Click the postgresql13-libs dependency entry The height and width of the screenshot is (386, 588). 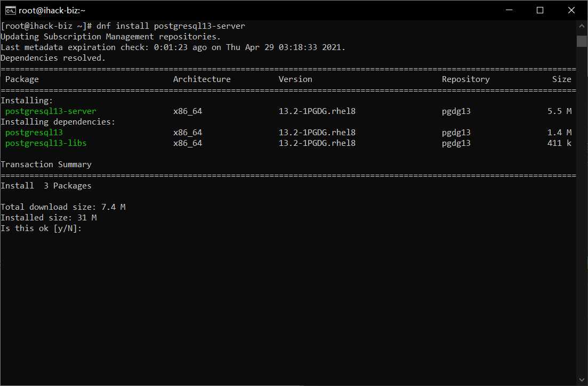coord(46,143)
